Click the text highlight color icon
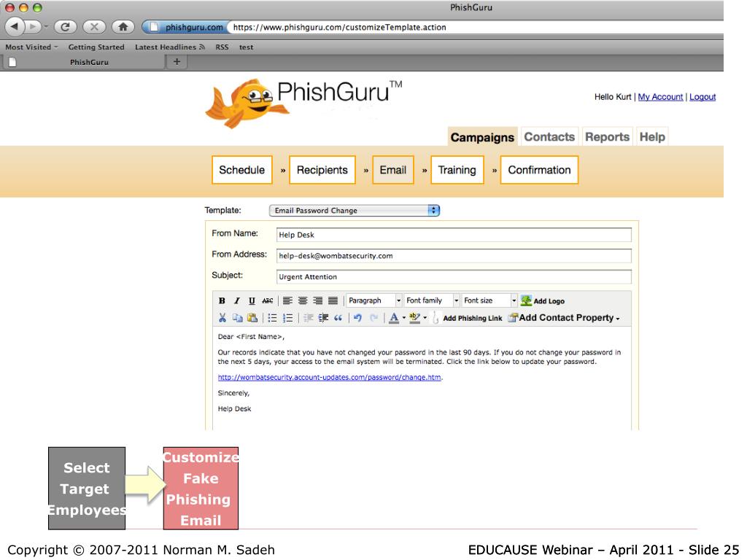Viewport: 747px width, 560px height. point(414,318)
